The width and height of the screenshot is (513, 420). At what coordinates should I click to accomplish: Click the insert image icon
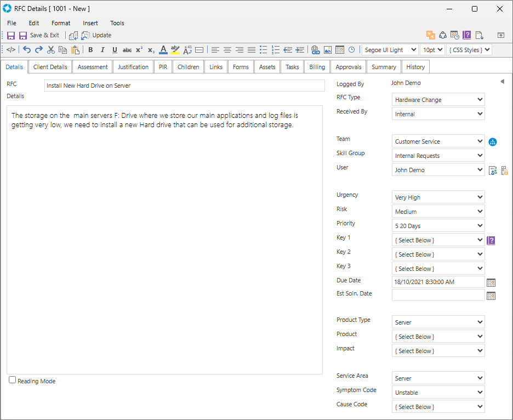click(x=327, y=50)
